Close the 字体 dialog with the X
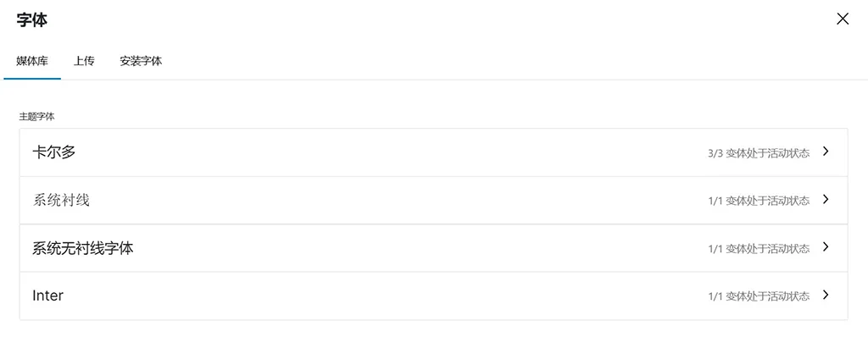Viewport: 868px width, 348px height. click(x=843, y=19)
